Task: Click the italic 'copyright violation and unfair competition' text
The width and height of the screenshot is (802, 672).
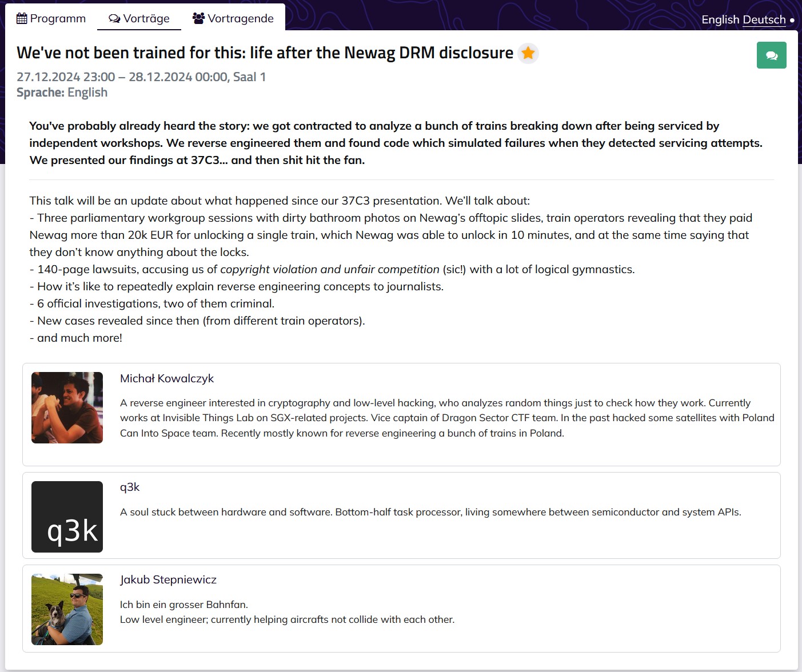Action: tap(330, 269)
